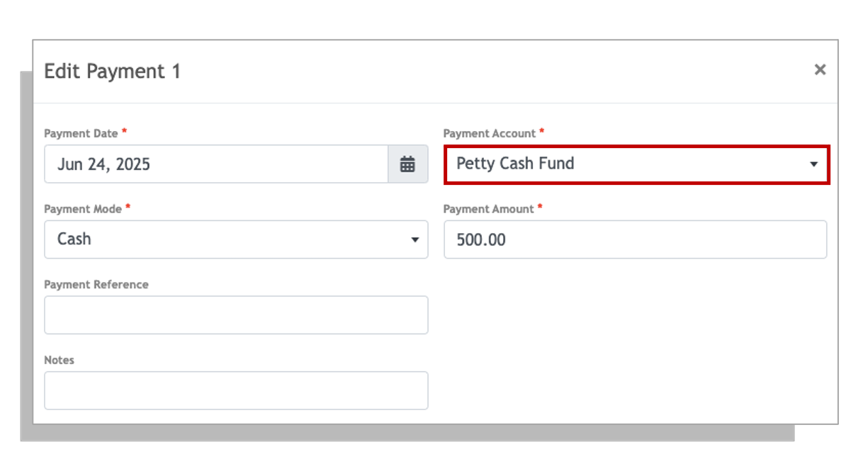Open the calendar date picker icon
The width and height of the screenshot is (868, 476).
tap(408, 164)
